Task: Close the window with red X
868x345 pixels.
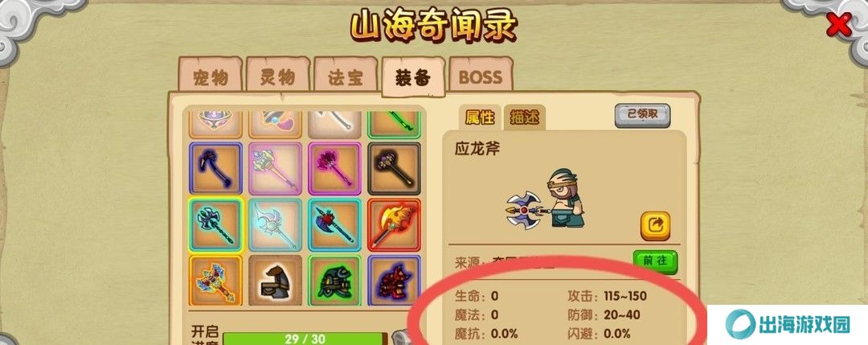Action: [x=838, y=25]
